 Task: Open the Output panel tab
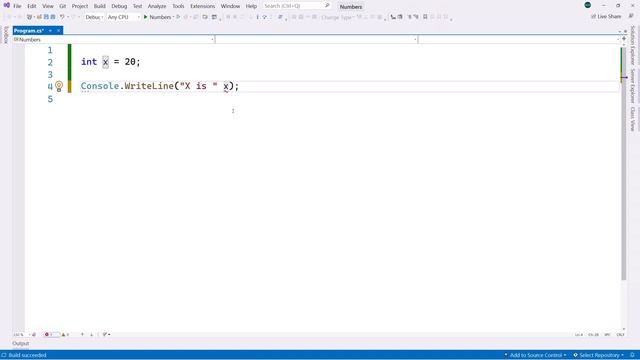coord(20,344)
